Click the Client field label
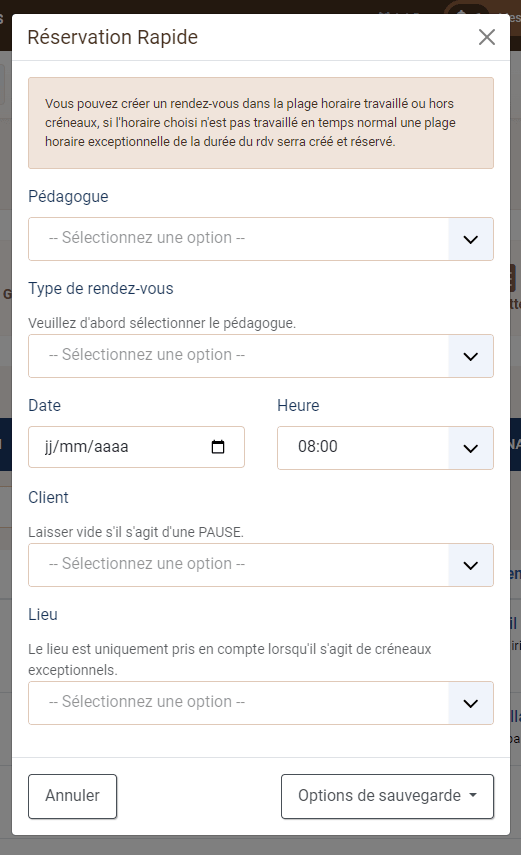This screenshot has width=521, height=855. point(49,497)
